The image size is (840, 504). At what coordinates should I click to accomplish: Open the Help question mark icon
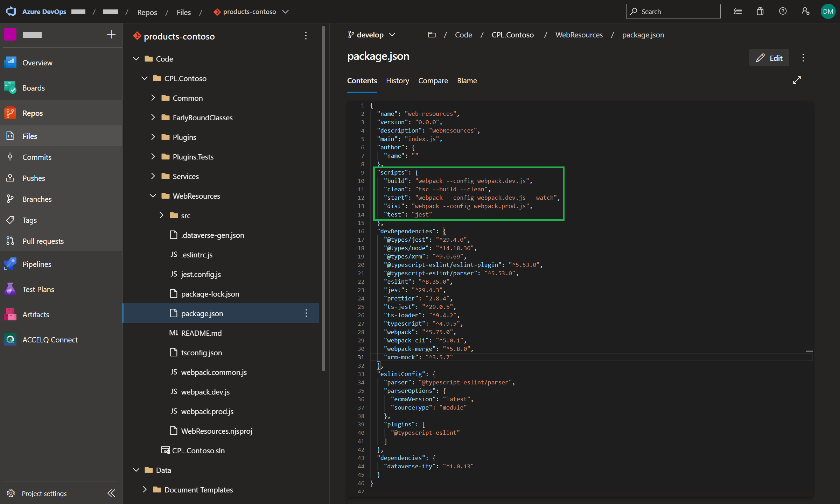click(783, 12)
